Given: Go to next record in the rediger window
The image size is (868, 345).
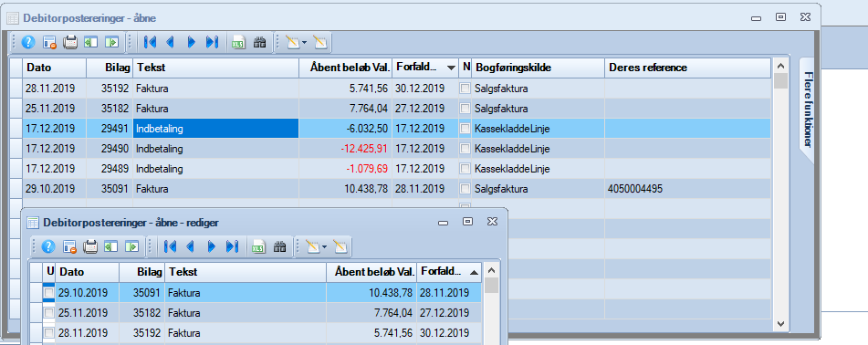Looking at the screenshot, I should pos(211,246).
